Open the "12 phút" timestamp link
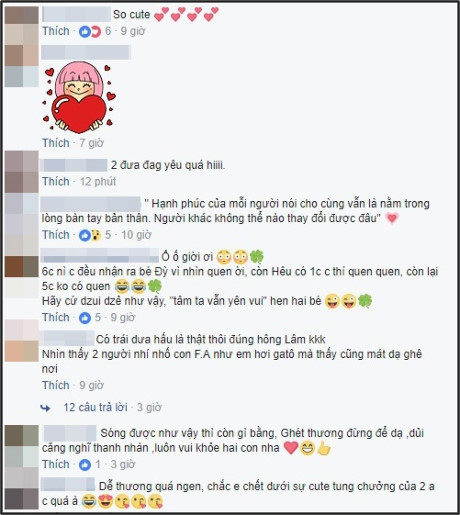 click(x=98, y=182)
